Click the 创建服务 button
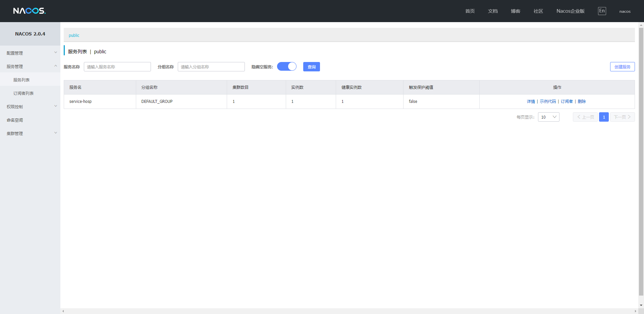The height and width of the screenshot is (314, 644). pyautogui.click(x=622, y=66)
